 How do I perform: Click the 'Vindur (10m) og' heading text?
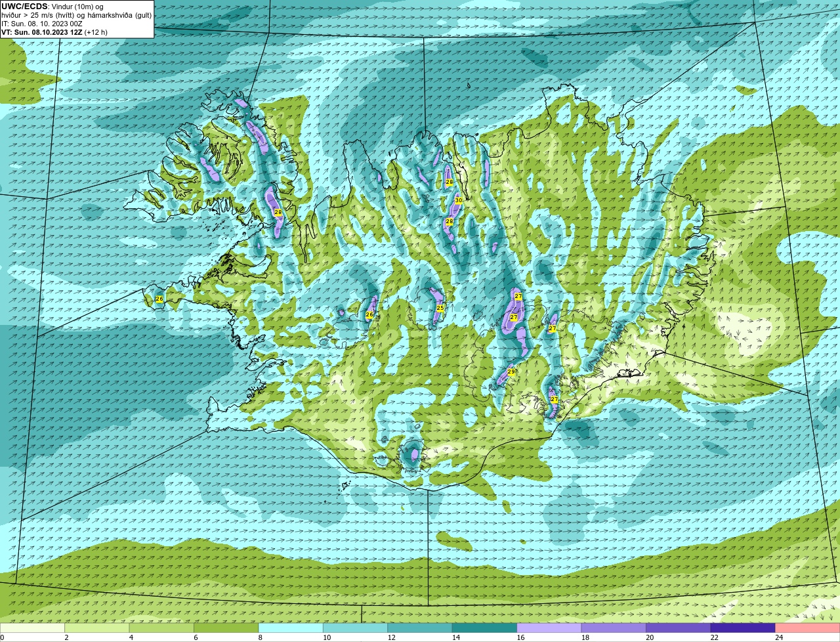[77, 7]
